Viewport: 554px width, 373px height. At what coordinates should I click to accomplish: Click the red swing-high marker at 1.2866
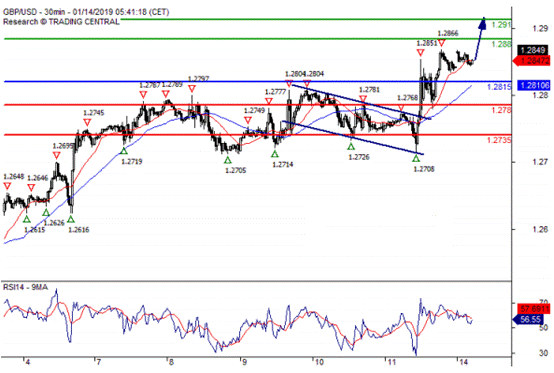(442, 43)
